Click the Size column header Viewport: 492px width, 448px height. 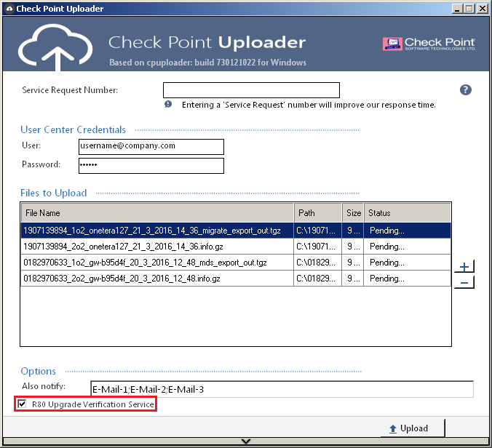pyautogui.click(x=353, y=213)
